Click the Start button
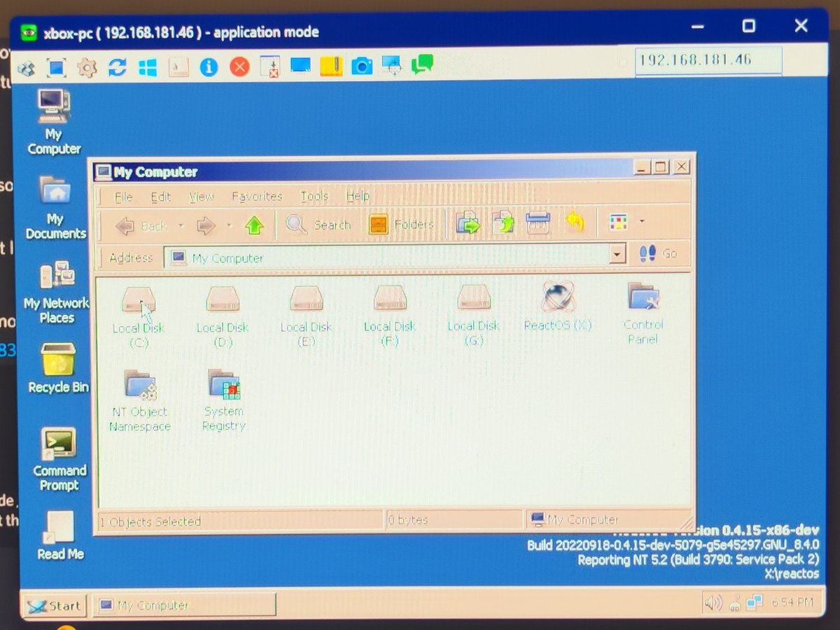Image resolution: width=840 pixels, height=630 pixels. click(x=54, y=605)
